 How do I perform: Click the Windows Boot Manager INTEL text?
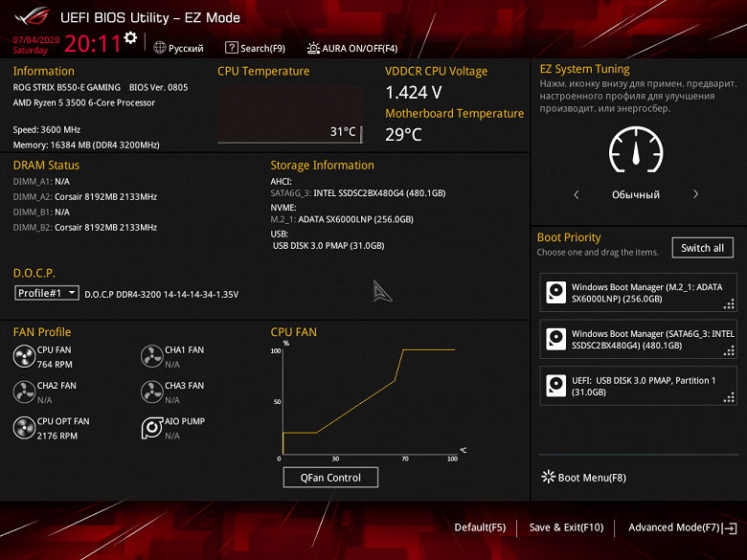point(653,340)
